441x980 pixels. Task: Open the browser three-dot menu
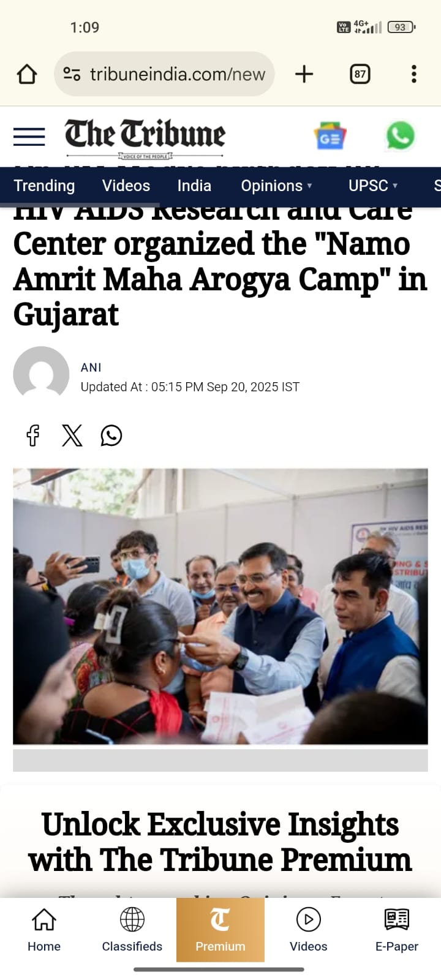point(414,74)
